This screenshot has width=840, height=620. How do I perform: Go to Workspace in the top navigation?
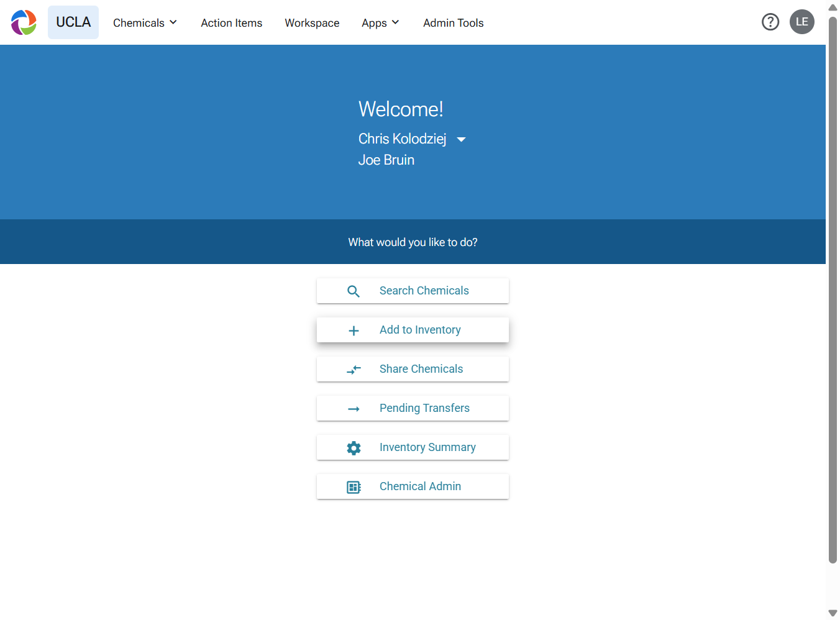(312, 23)
